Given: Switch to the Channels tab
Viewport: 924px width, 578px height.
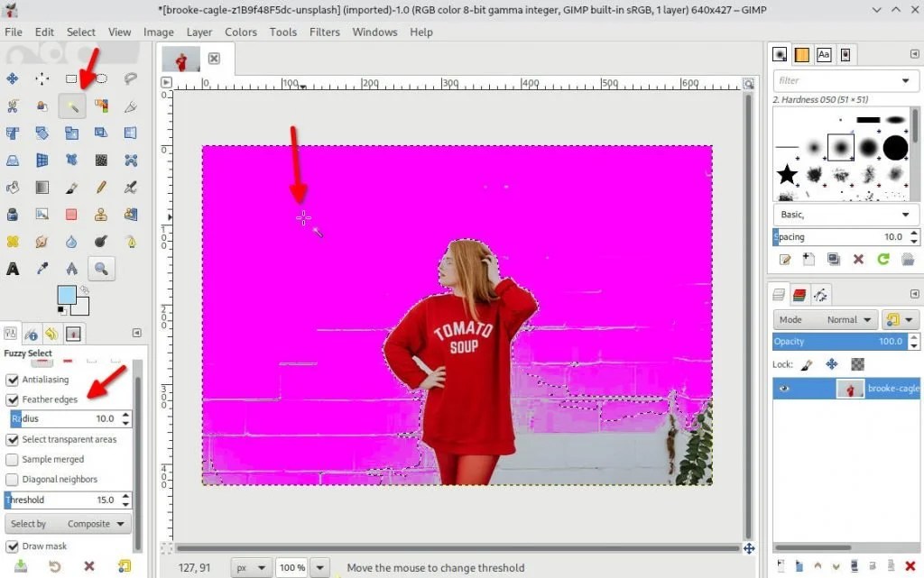Looking at the screenshot, I should (799, 294).
